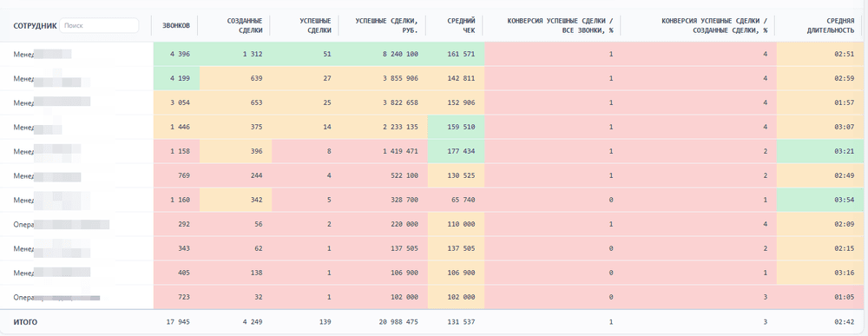Sort by УСПЕШНЫЕ СДЕЛКИ, РУБ. header
868x336 pixels.
pyautogui.click(x=386, y=25)
